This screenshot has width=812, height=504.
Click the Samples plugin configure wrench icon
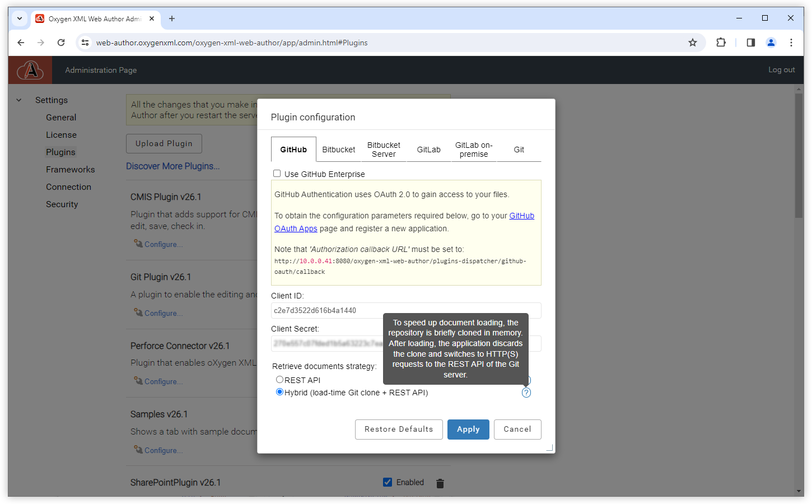(138, 450)
